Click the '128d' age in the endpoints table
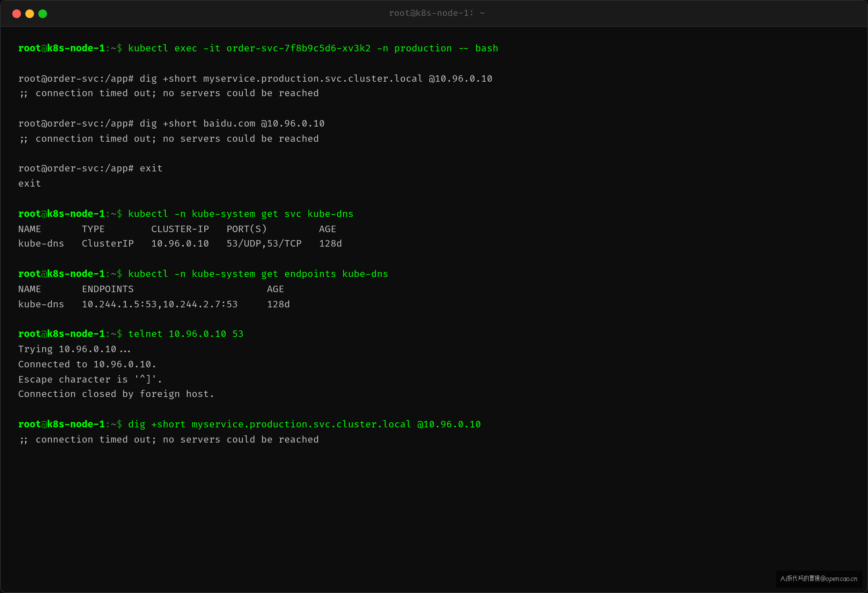The height and width of the screenshot is (593, 868). [x=278, y=304]
